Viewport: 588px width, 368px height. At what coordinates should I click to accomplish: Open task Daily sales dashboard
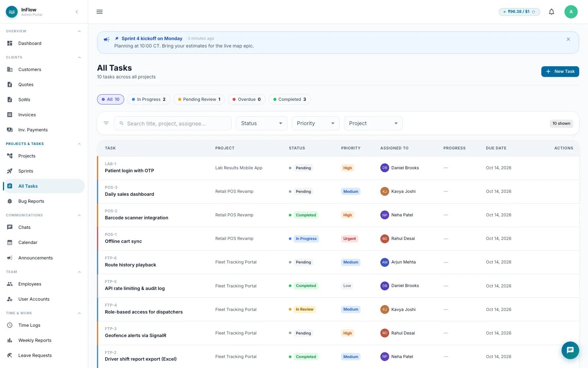(x=129, y=194)
